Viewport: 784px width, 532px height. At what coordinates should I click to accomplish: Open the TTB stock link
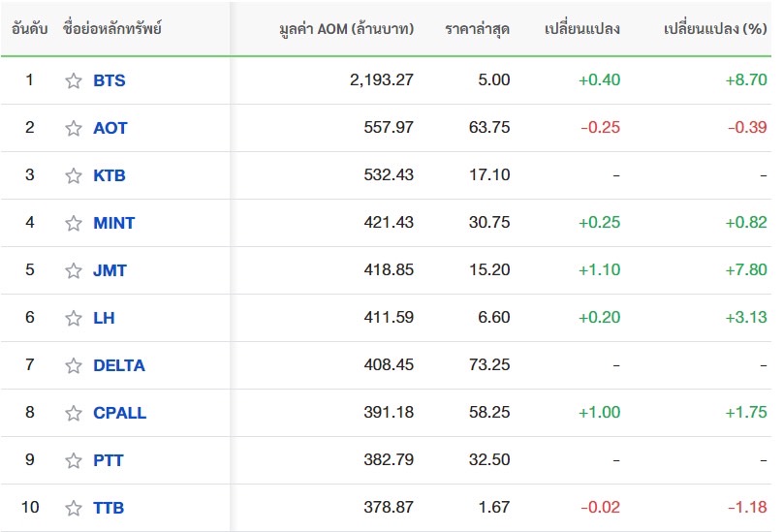109,508
